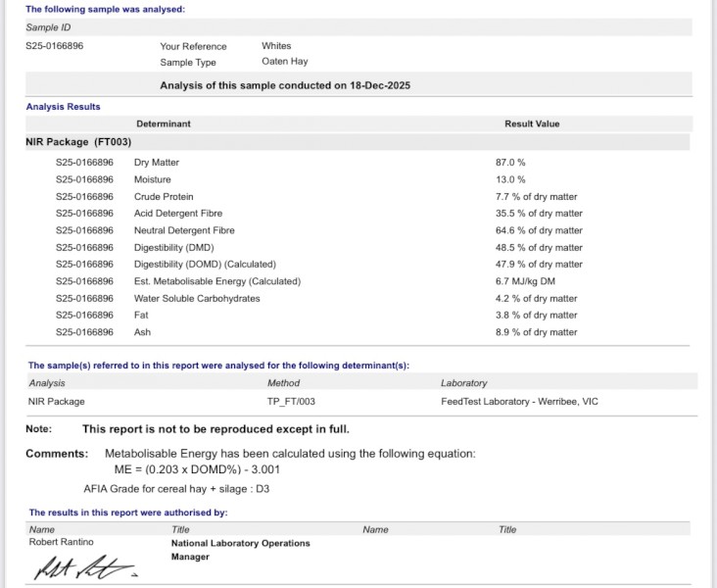Select the Dry Matter result 87.0 %
The image size is (717, 588).
510,163
